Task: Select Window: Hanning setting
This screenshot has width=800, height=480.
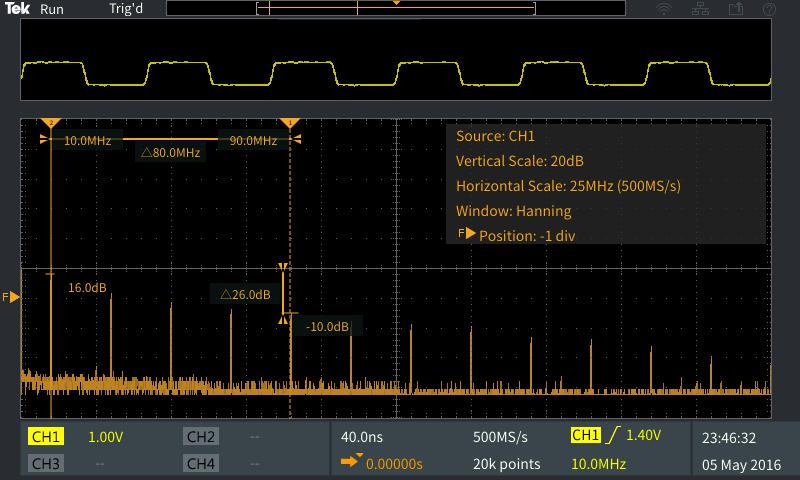Action: [x=513, y=211]
